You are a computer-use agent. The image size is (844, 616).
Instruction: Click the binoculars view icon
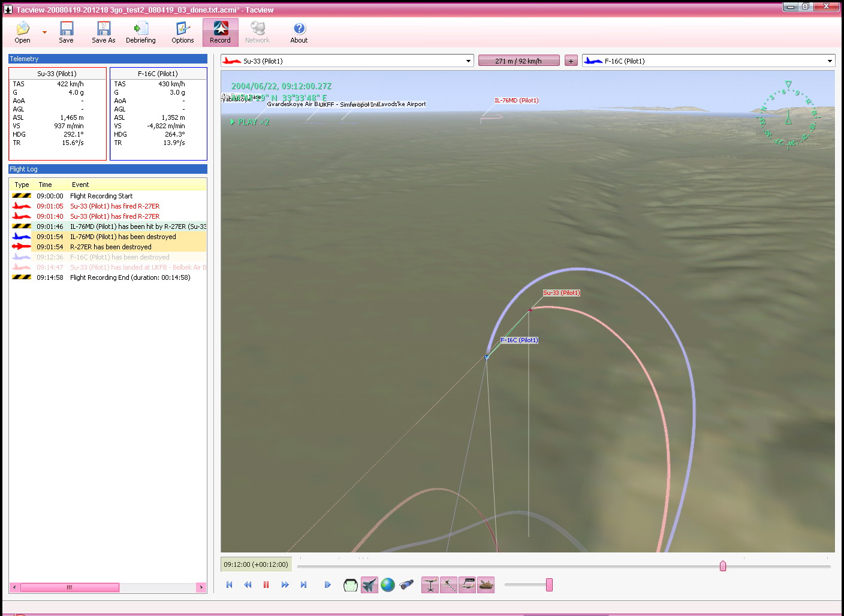[406, 585]
